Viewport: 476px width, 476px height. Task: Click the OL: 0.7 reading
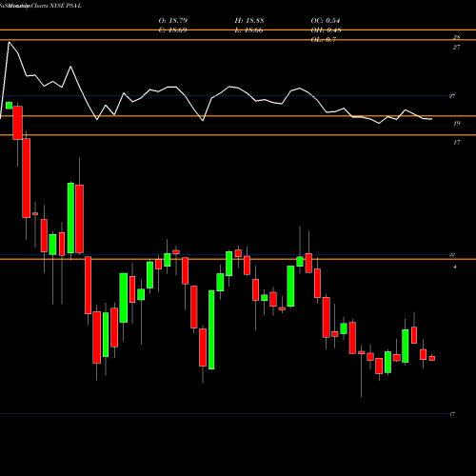pyautogui.click(x=324, y=40)
